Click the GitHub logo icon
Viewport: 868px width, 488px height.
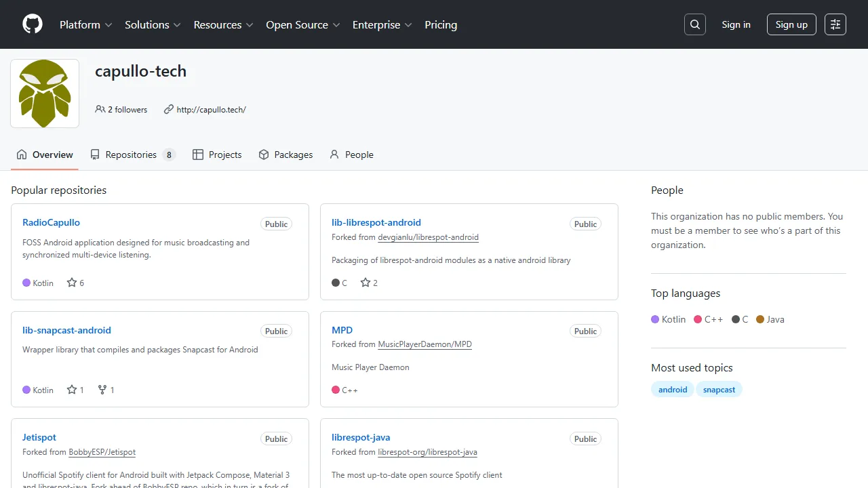coord(33,24)
